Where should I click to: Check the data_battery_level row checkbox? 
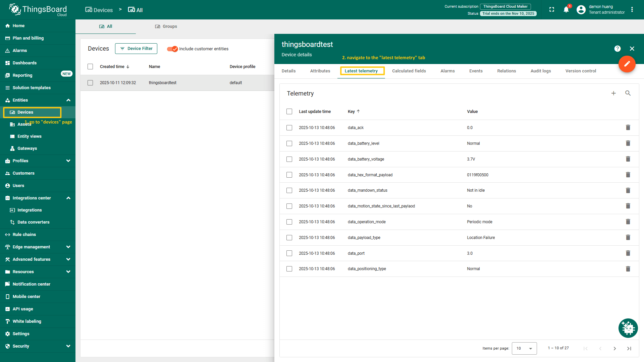(289, 143)
